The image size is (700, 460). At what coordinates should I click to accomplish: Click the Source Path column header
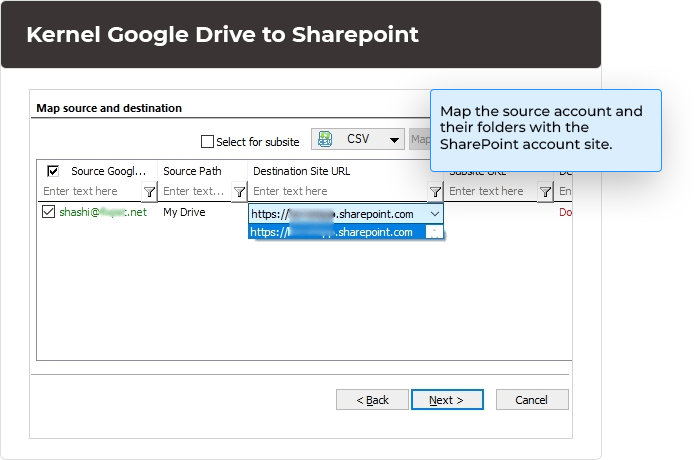pyautogui.click(x=192, y=171)
